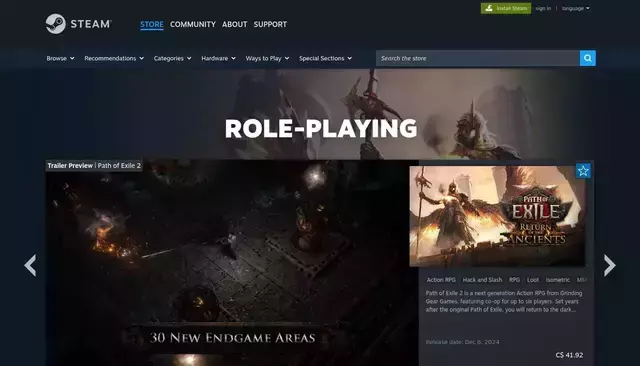Screen dimensions: 640x366
Task: Open Path of Exile Return of the Ancients capsule image
Action: click(x=497, y=216)
